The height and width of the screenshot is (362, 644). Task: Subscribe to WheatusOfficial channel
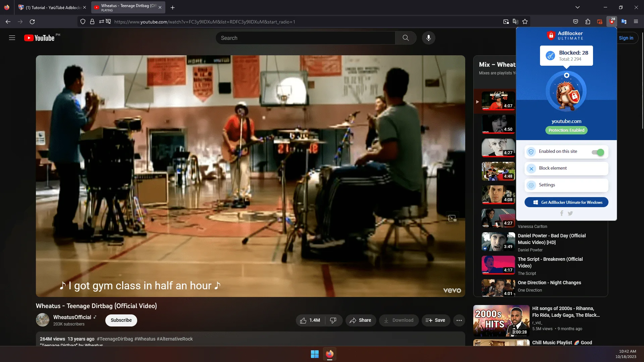(121, 320)
